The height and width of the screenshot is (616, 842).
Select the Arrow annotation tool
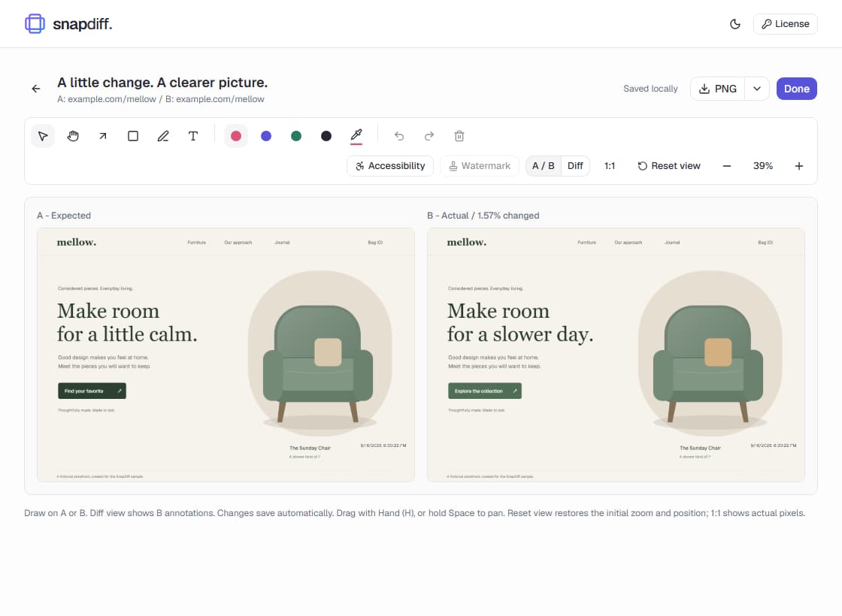[103, 136]
